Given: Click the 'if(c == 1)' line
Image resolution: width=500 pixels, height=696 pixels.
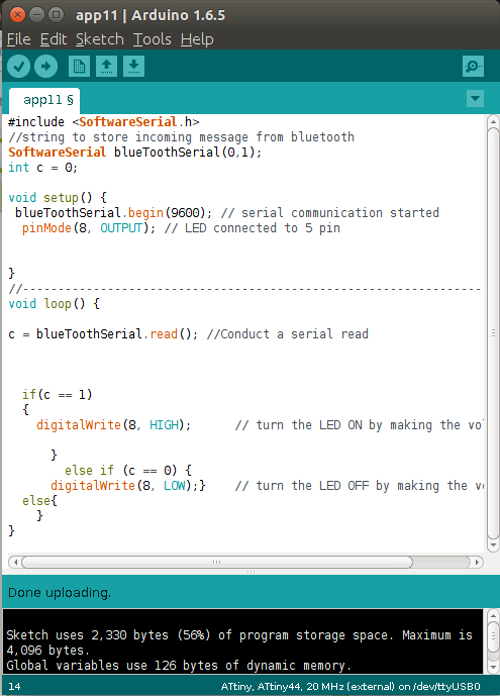Looking at the screenshot, I should tap(57, 394).
